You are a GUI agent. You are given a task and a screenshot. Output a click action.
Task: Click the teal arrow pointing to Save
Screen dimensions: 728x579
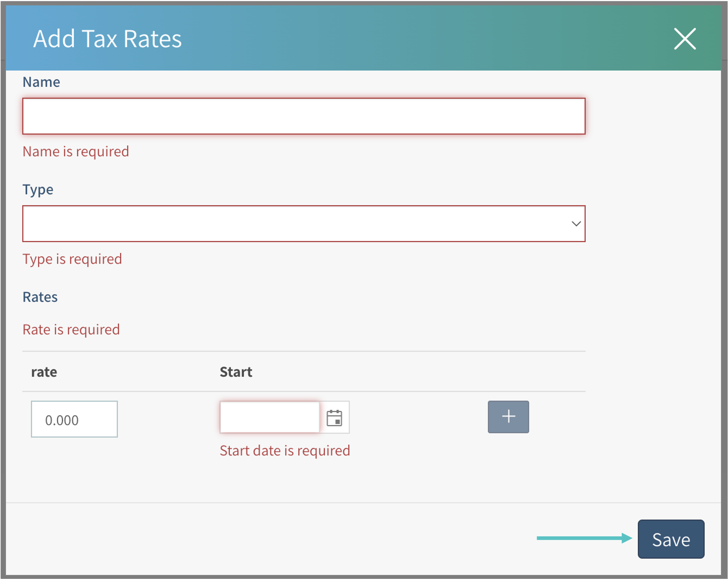click(x=584, y=538)
